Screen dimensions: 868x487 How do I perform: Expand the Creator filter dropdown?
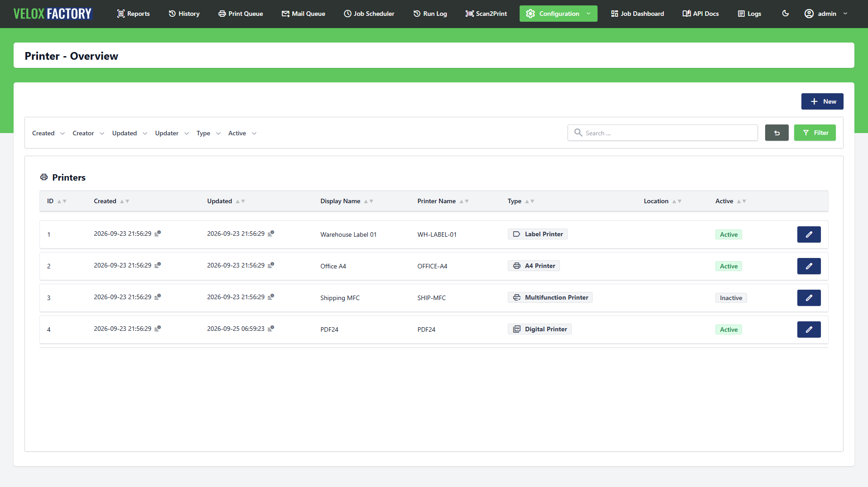pyautogui.click(x=88, y=133)
